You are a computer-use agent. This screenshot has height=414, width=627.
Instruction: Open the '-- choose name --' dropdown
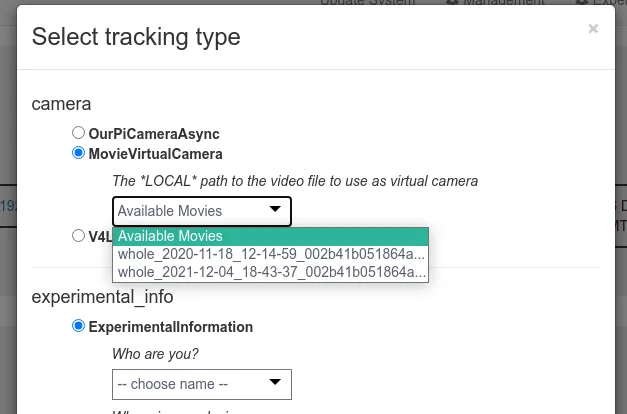coord(202,384)
